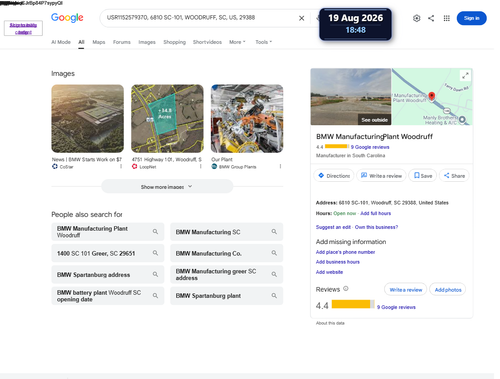Screen dimensions: 500x379
Task: Click the share icon in the header
Action: [431, 18]
